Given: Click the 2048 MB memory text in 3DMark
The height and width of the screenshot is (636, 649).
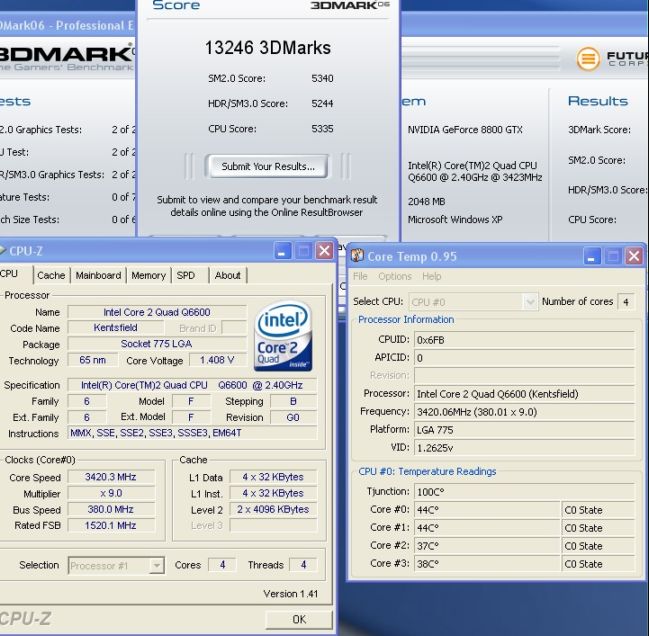Looking at the screenshot, I should click(426, 202).
